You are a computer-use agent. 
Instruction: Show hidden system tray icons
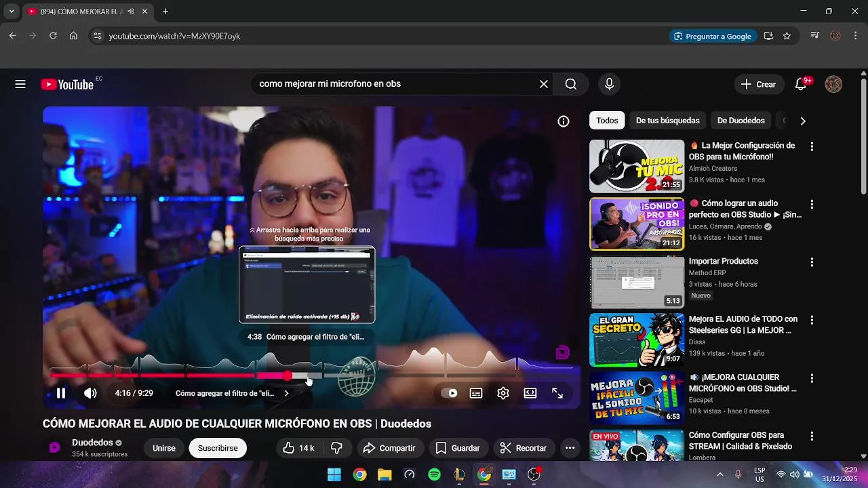pyautogui.click(x=719, y=474)
